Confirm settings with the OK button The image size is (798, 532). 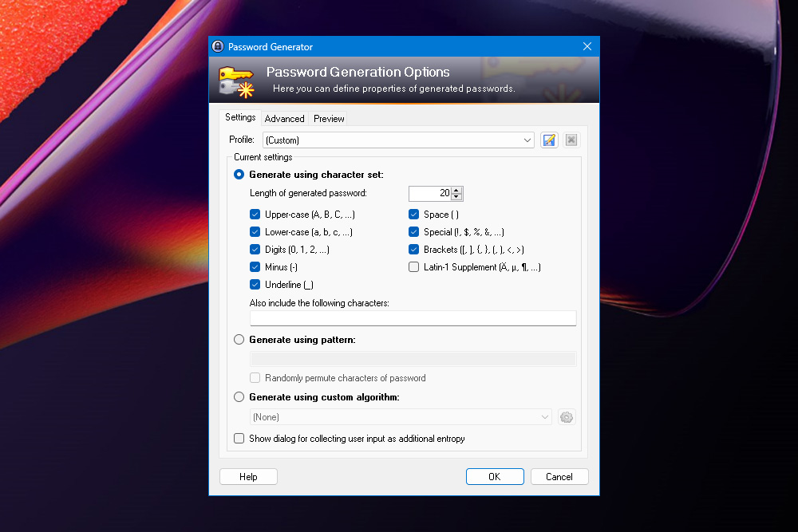tap(495, 476)
